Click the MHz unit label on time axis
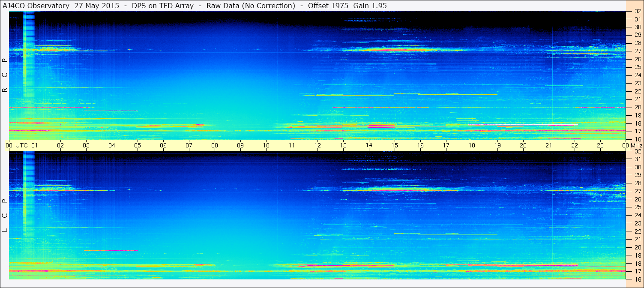This screenshot has height=288, width=644. tap(636, 145)
